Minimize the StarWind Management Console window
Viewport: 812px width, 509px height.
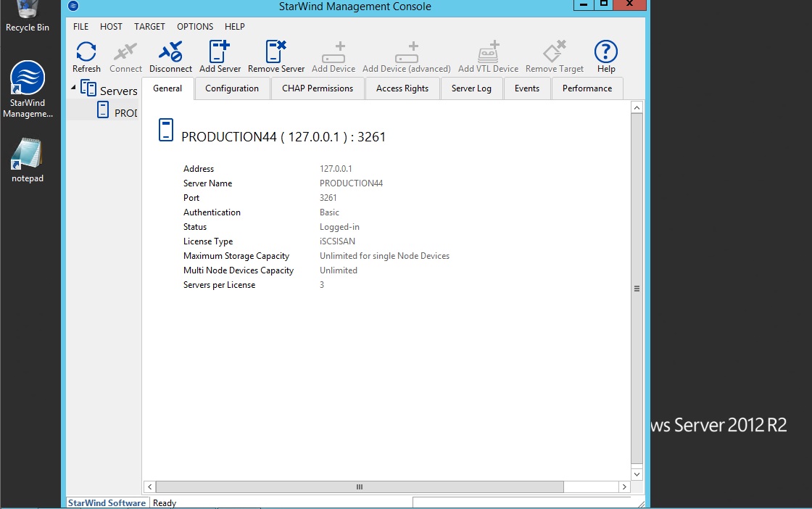click(583, 4)
